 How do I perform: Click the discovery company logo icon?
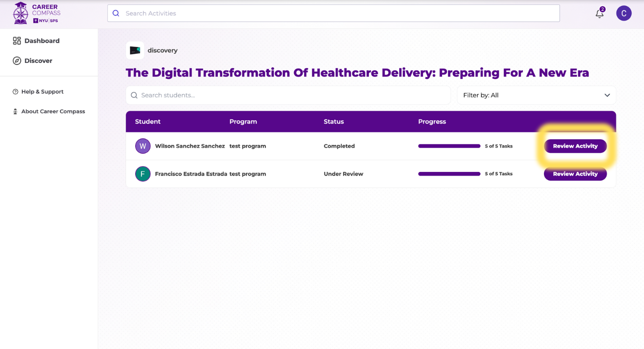135,51
